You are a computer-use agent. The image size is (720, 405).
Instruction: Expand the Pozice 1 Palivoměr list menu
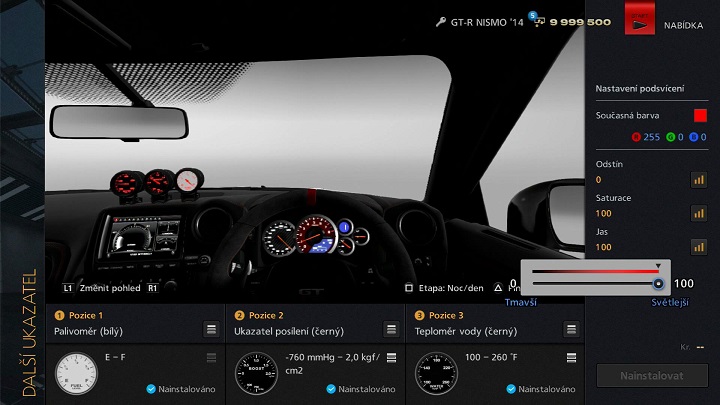(211, 329)
